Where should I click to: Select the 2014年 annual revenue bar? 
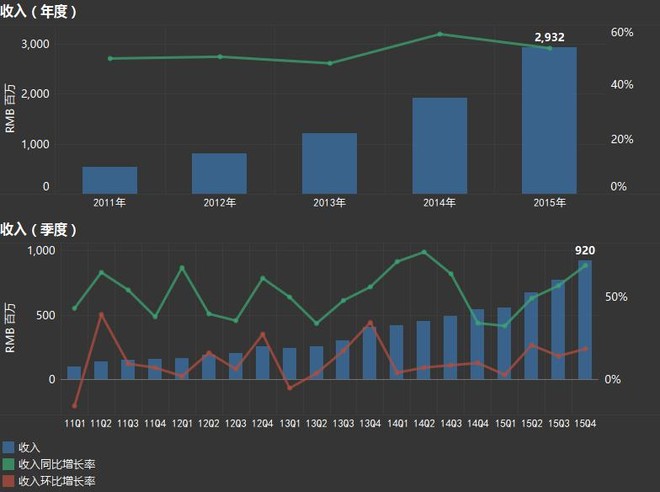coord(439,146)
